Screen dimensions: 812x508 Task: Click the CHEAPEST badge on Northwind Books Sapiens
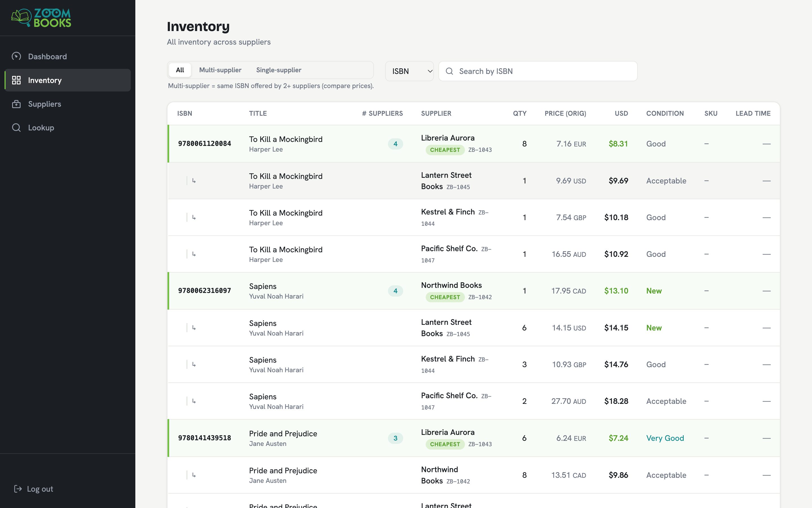point(445,297)
